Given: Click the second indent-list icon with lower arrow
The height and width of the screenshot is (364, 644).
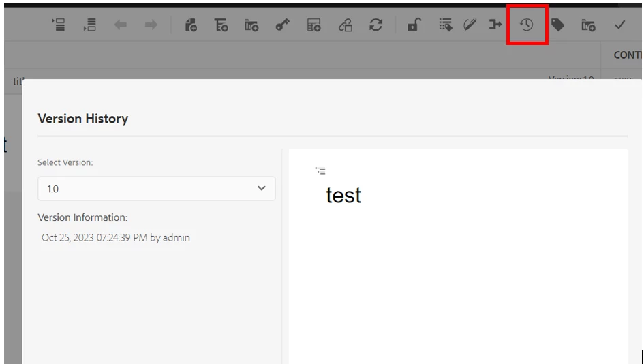Looking at the screenshot, I should coord(89,25).
